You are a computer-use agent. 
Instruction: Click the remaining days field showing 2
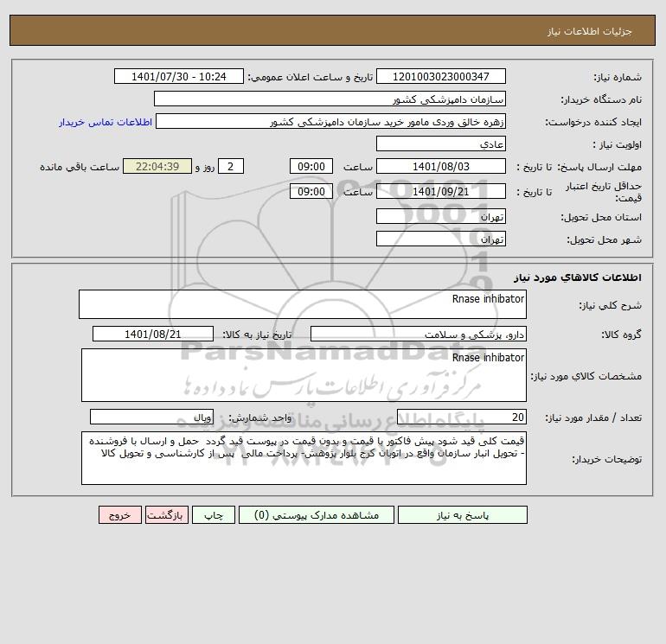[x=231, y=167]
